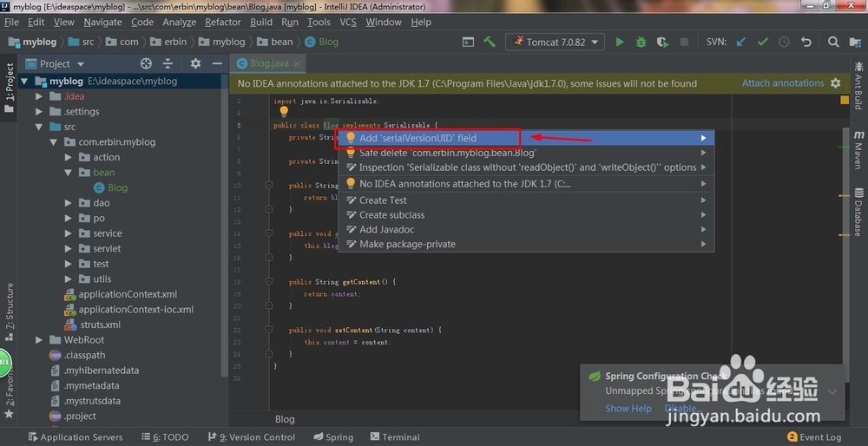The image size is (868, 446).
Task: Open the 1: Project tool window stripe
Action: pyautogui.click(x=9, y=88)
